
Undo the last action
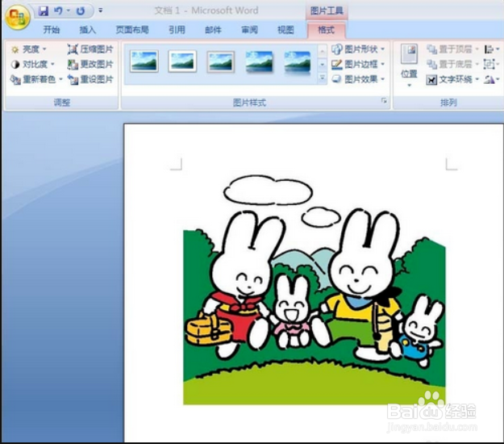point(58,11)
